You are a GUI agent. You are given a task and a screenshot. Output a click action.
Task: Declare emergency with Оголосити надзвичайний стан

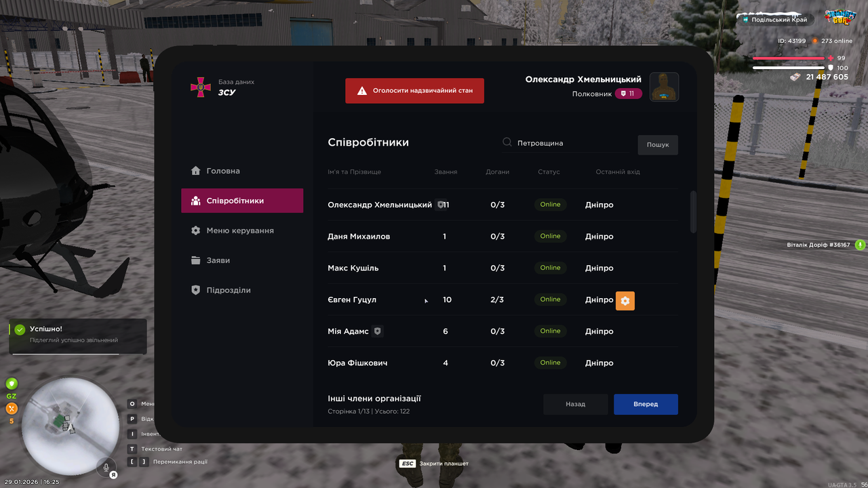point(414,90)
